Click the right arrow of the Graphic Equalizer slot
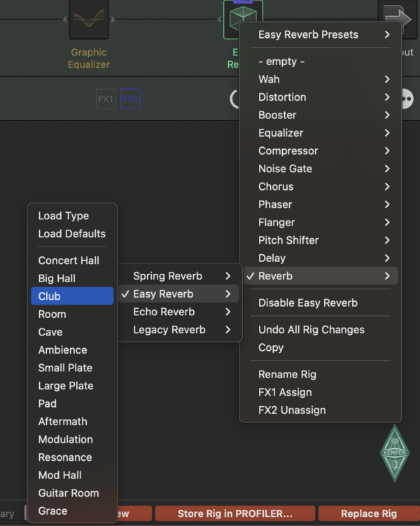 point(113,20)
